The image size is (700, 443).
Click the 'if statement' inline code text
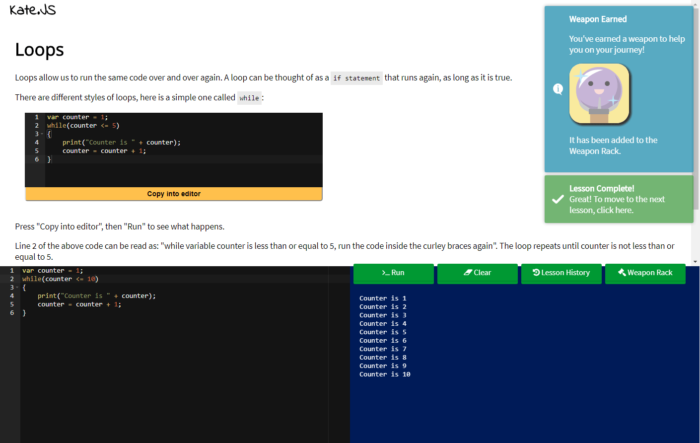tap(357, 77)
